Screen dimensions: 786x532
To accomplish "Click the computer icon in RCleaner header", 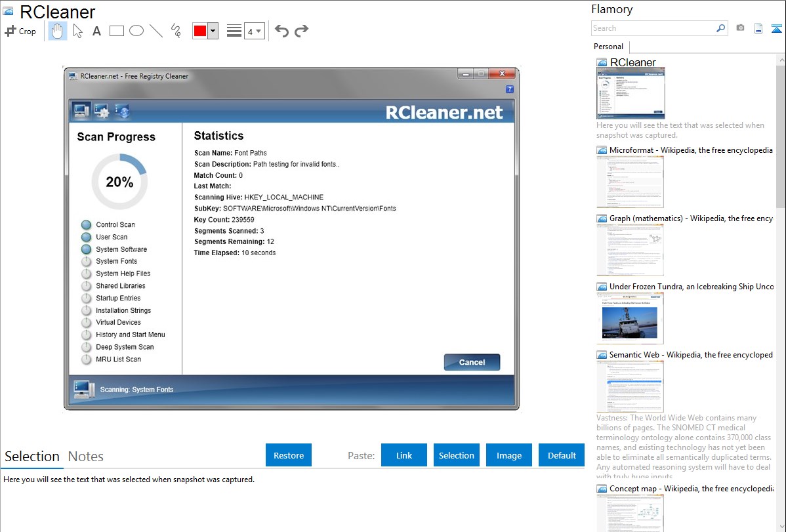I will (81, 110).
